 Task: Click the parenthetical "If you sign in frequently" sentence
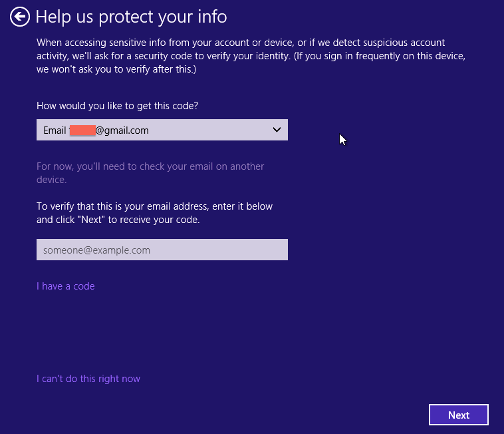tap(379, 56)
